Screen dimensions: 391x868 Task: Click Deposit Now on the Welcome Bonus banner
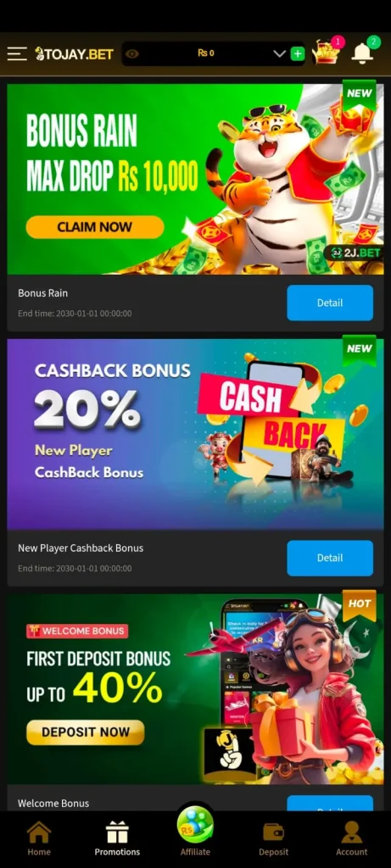pos(86,732)
